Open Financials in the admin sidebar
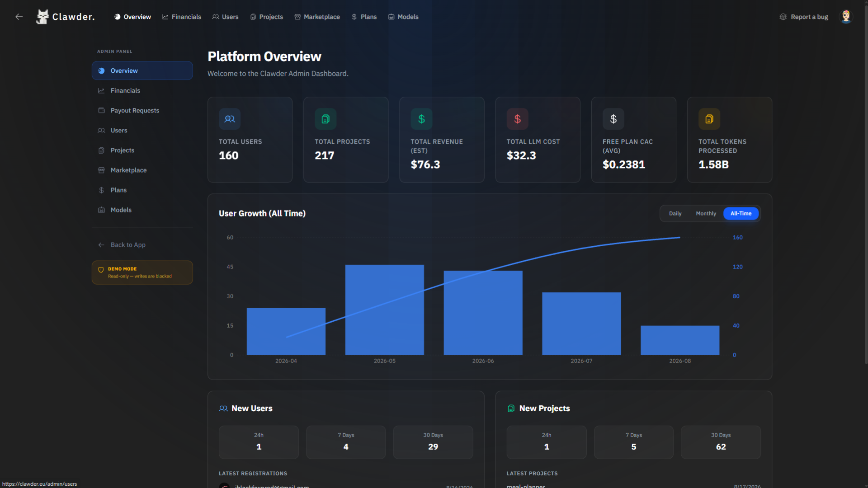 coord(142,90)
